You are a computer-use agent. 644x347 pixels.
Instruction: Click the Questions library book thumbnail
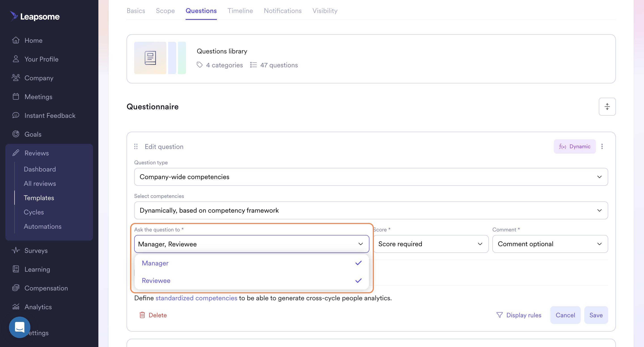pyautogui.click(x=150, y=58)
